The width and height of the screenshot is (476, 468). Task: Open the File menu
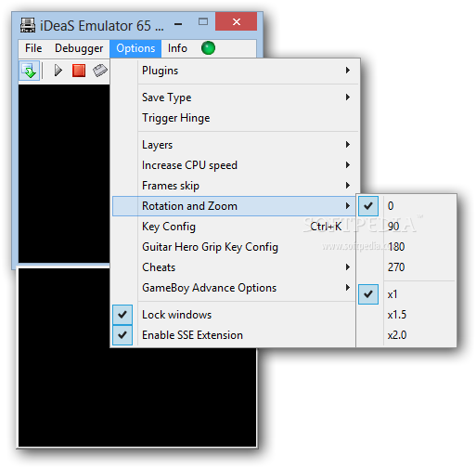click(x=33, y=48)
